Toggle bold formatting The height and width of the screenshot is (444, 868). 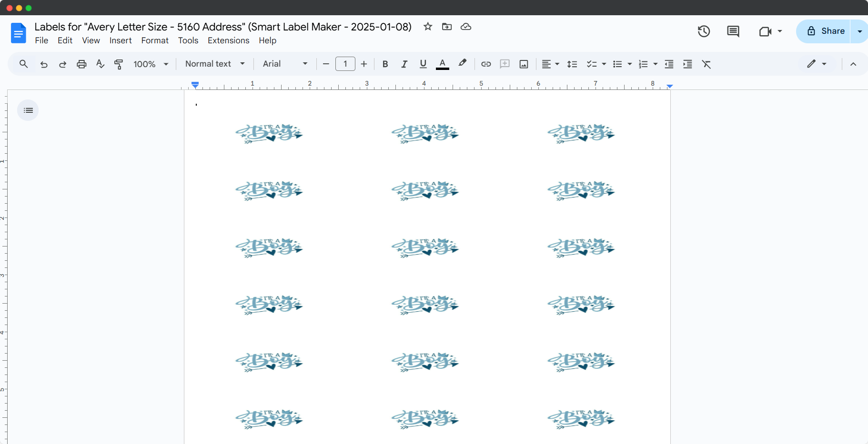[385, 64]
